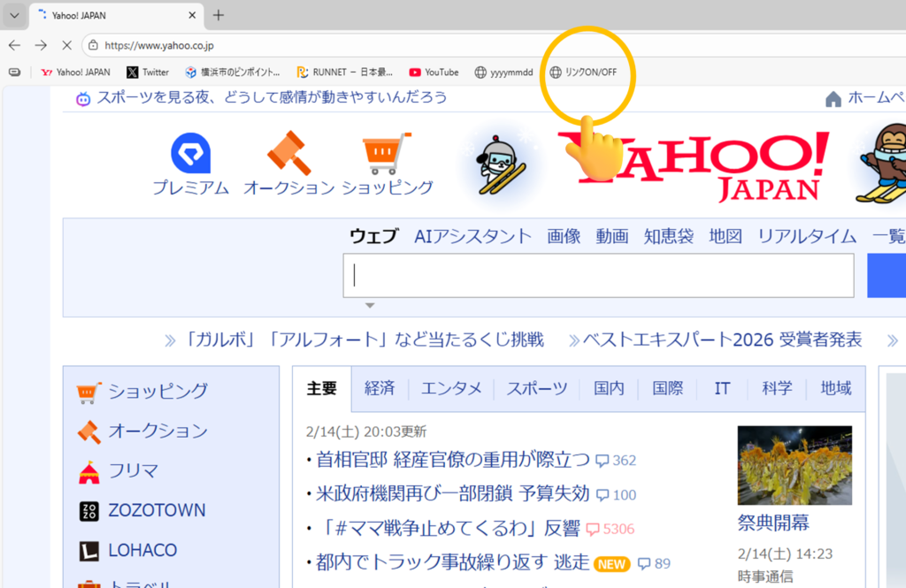Select the スポーツ news tab
906x588 pixels.
tap(537, 388)
